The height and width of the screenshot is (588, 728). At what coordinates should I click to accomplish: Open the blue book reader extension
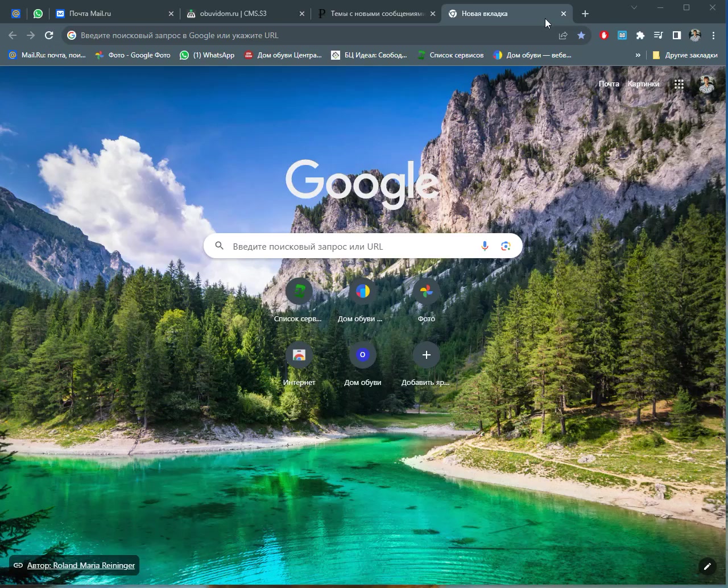click(x=622, y=35)
